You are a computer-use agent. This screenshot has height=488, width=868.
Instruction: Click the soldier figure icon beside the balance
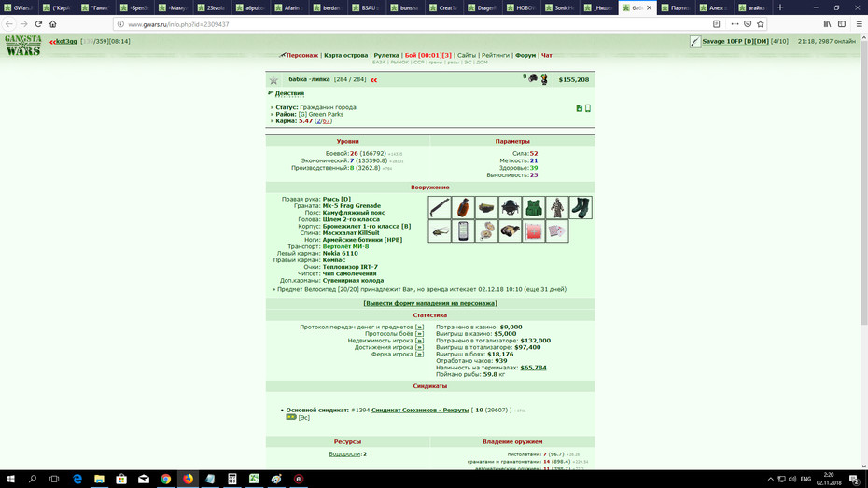[544, 79]
